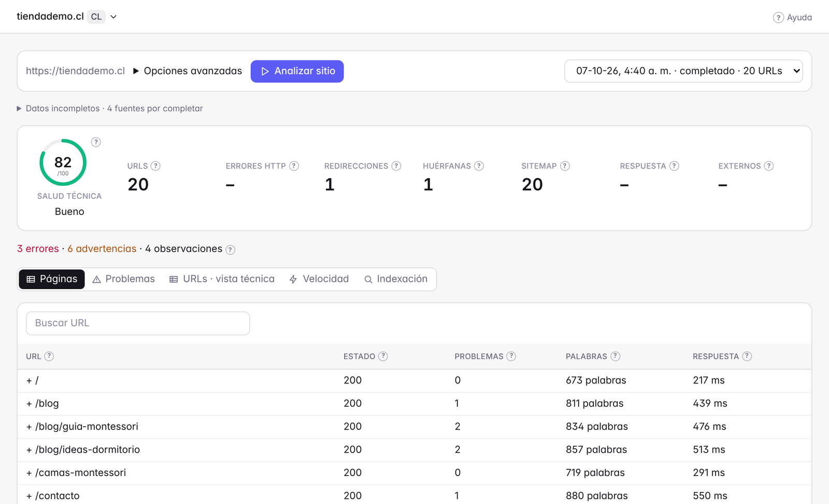Expand the /camas-montessori row
This screenshot has height=504, width=829.
pos(29,473)
